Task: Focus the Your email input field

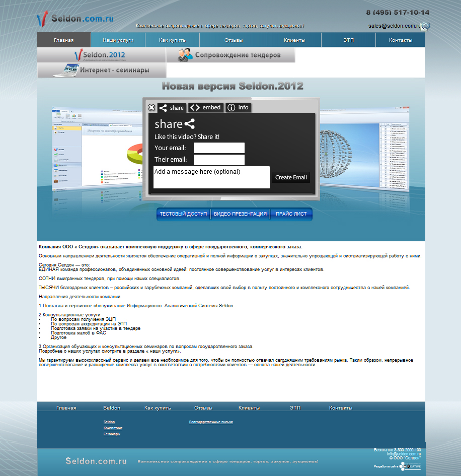Action: coord(219,148)
